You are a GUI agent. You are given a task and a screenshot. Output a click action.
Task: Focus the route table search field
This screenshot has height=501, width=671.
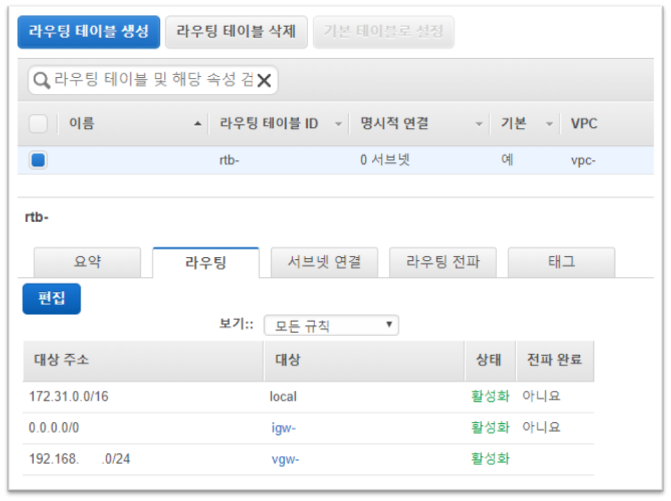pyautogui.click(x=150, y=80)
